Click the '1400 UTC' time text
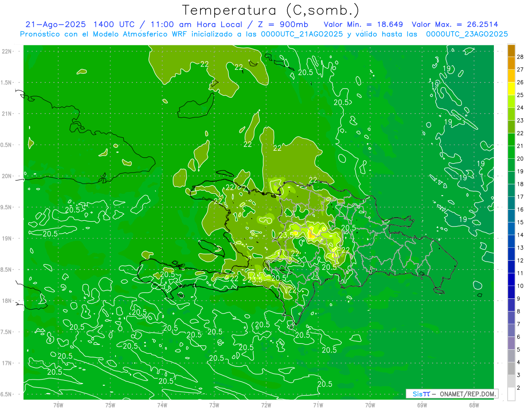Image resolution: width=532 pixels, height=411 pixels. click(113, 24)
